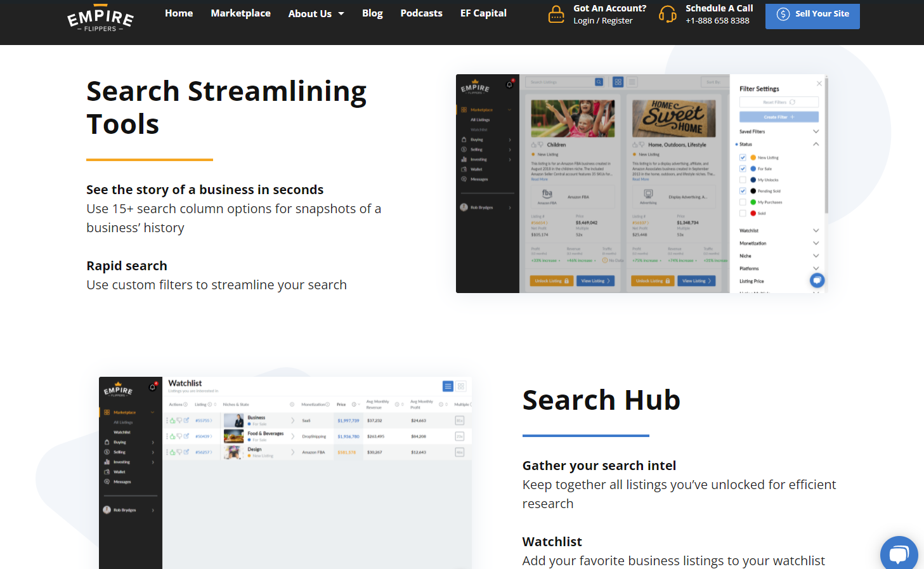Click the three-dot menu on the Business watchlist row
Viewport: 924px width, 569px height.
tap(167, 420)
